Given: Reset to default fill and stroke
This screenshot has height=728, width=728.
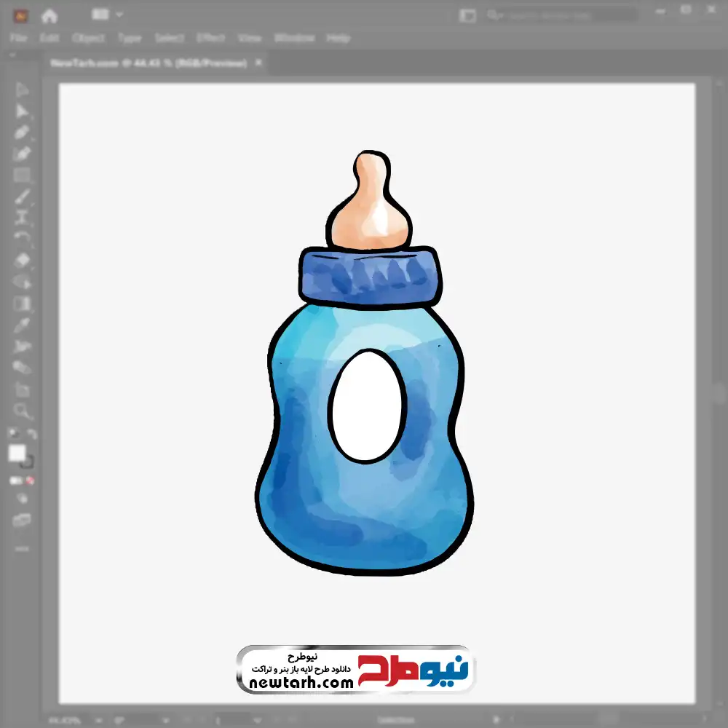Looking at the screenshot, I should coord(12,435).
